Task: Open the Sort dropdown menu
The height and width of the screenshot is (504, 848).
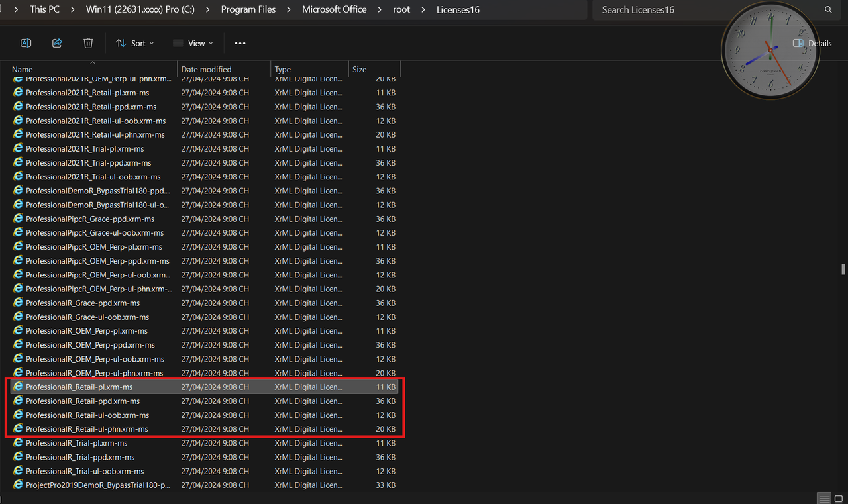Action: click(x=134, y=43)
